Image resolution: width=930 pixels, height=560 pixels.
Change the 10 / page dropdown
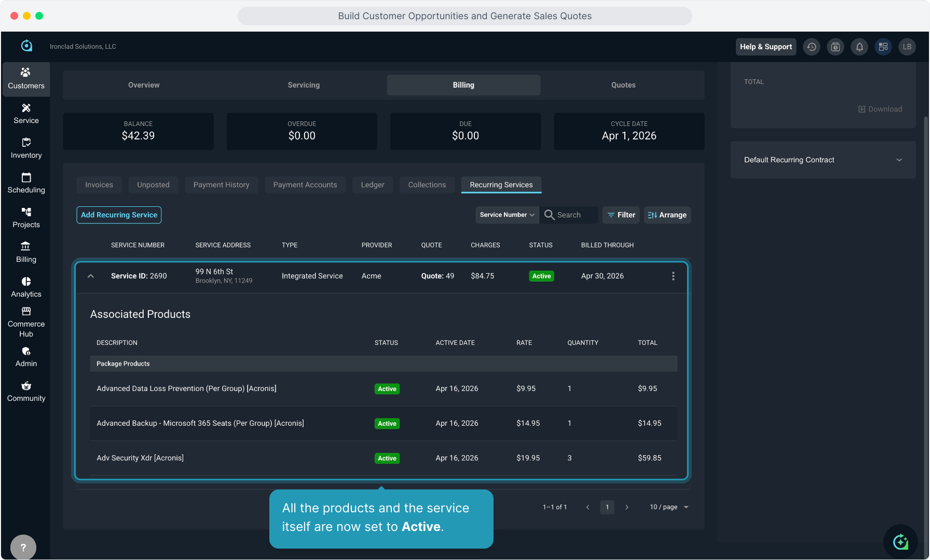(x=668, y=507)
